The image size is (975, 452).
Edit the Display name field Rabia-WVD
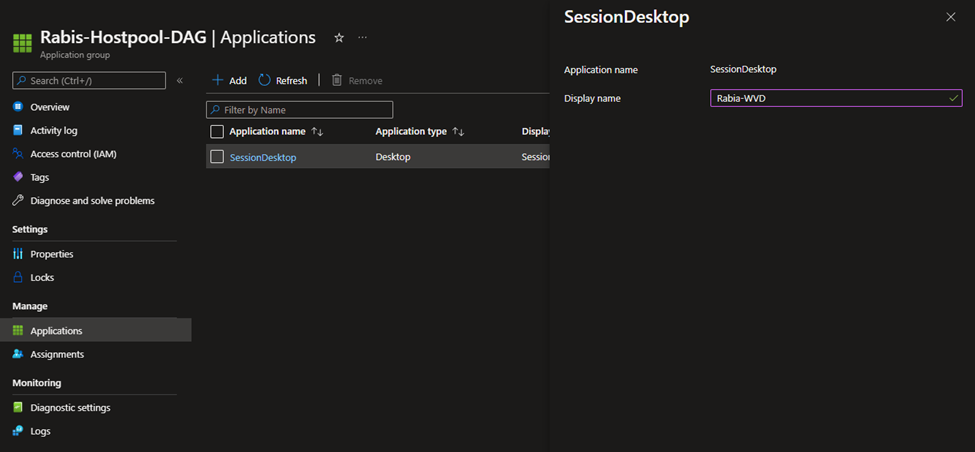click(836, 98)
